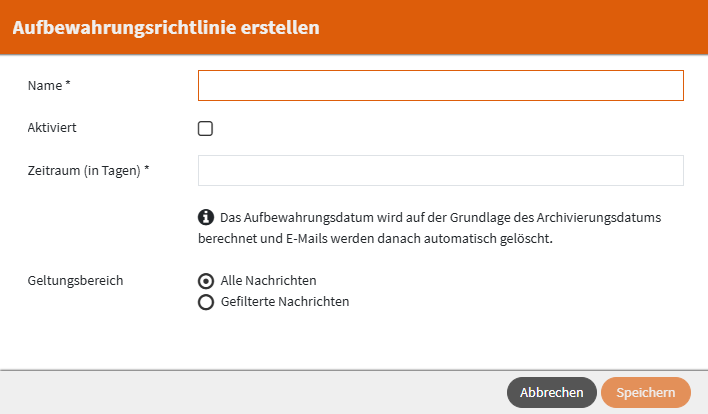Click the 'Aktiviert' label text

[52, 128]
